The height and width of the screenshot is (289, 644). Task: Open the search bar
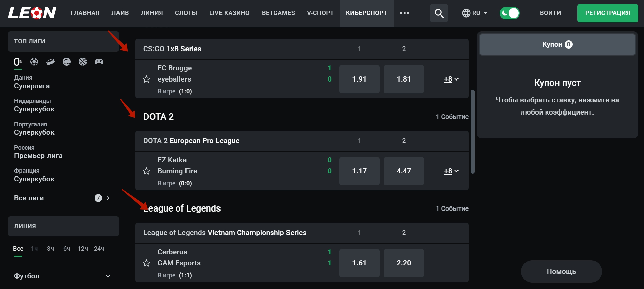pyautogui.click(x=439, y=13)
